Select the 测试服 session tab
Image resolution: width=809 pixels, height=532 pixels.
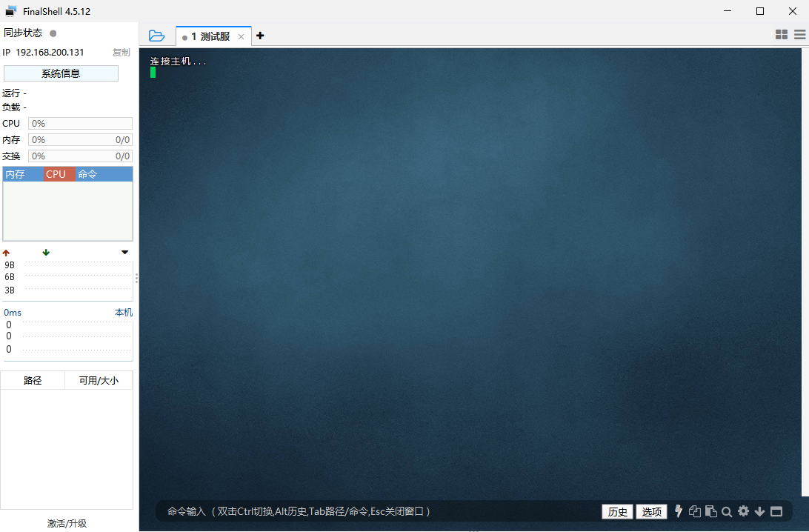210,36
